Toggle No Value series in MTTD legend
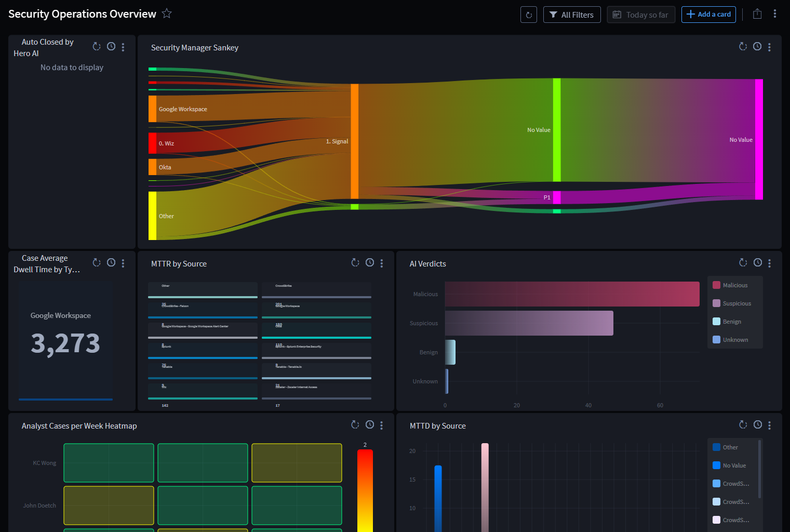Image resolution: width=790 pixels, height=532 pixels. pyautogui.click(x=729, y=465)
